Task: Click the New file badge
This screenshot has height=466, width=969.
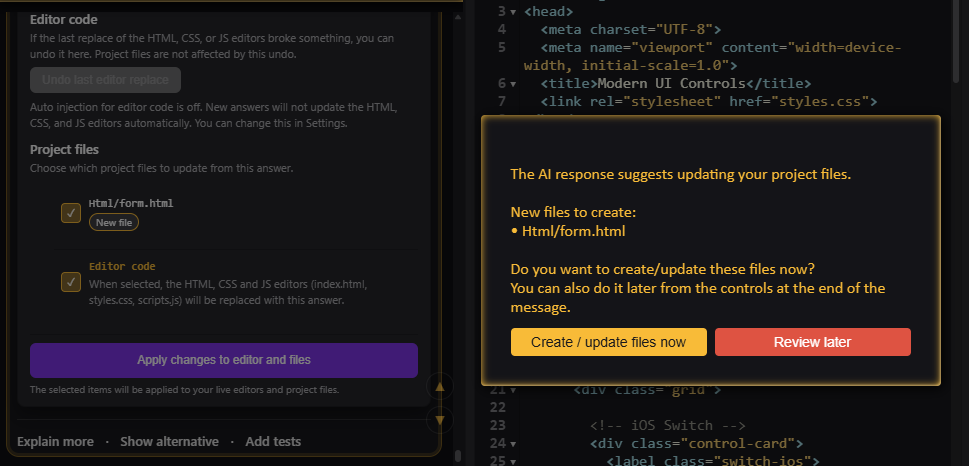Action: click(x=114, y=222)
